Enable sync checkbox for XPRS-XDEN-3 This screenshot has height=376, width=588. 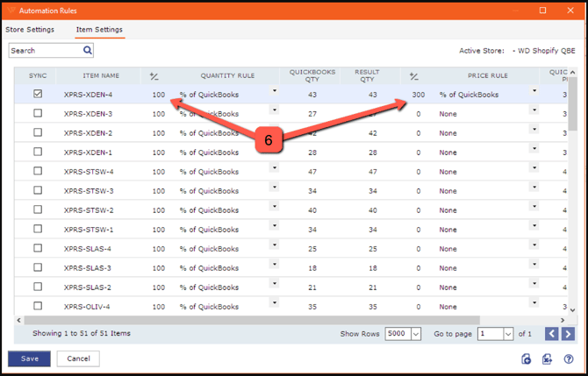[x=38, y=114]
